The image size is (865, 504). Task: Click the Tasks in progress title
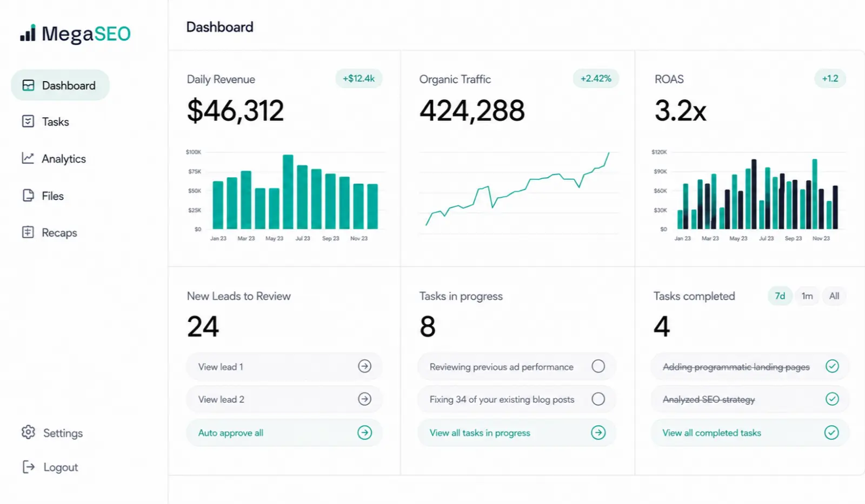click(461, 296)
